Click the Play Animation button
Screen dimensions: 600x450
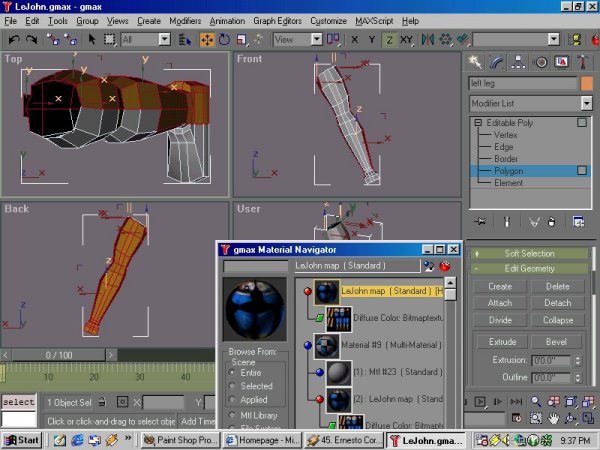point(480,401)
